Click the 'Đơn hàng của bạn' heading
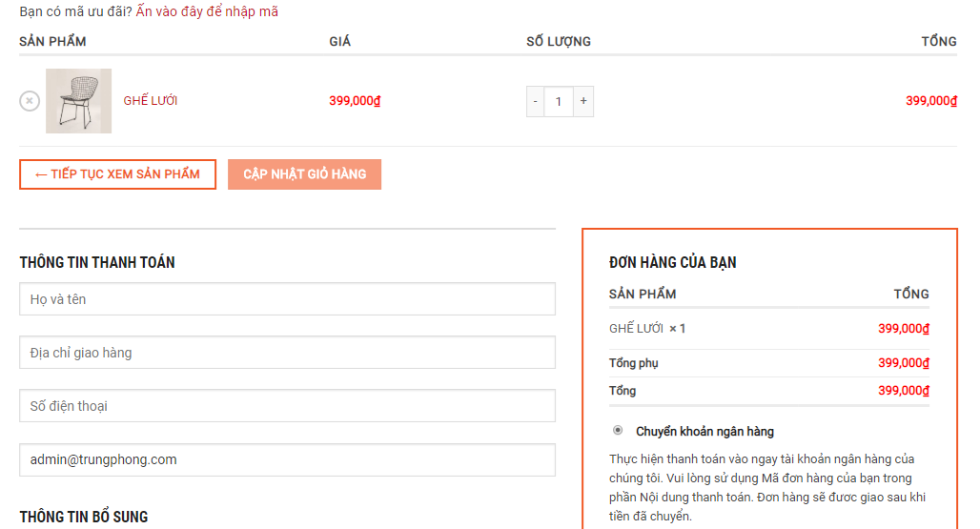 tap(672, 262)
